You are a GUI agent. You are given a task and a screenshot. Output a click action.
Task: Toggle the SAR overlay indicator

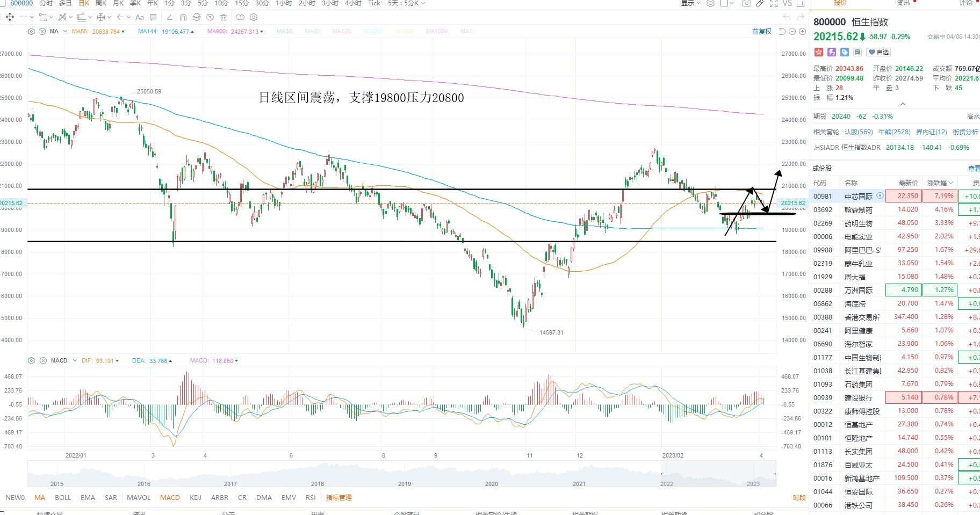[x=111, y=498]
